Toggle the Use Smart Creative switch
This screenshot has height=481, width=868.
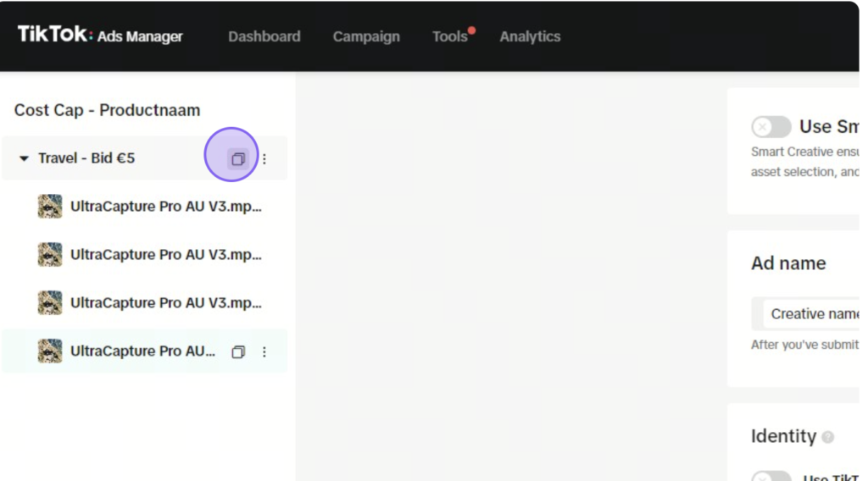771,127
